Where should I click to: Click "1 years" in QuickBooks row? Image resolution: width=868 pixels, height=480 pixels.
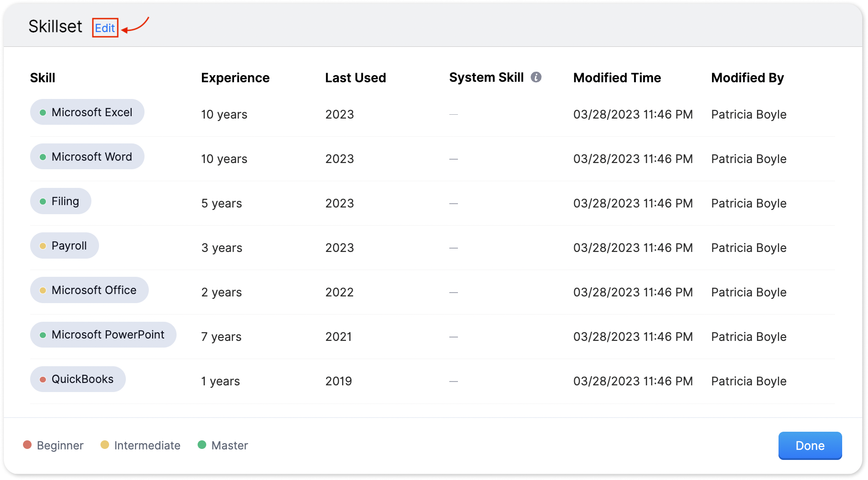point(221,382)
